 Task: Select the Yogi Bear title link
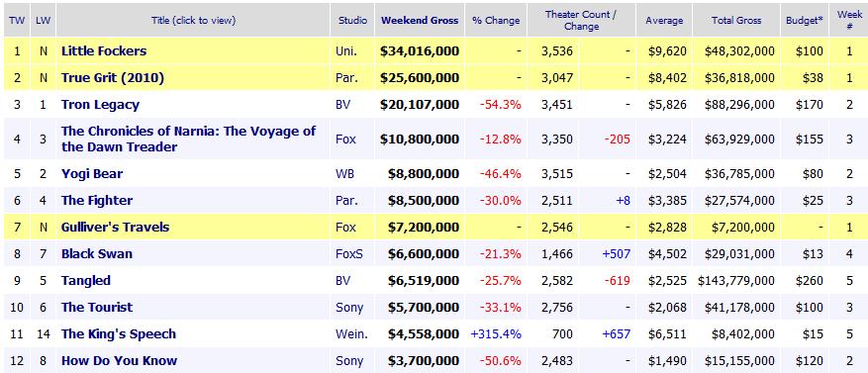pos(92,174)
